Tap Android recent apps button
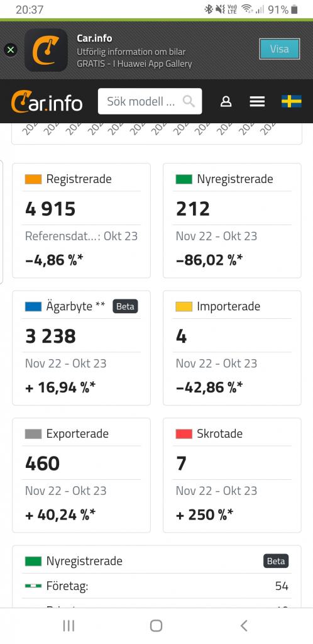 [69, 626]
